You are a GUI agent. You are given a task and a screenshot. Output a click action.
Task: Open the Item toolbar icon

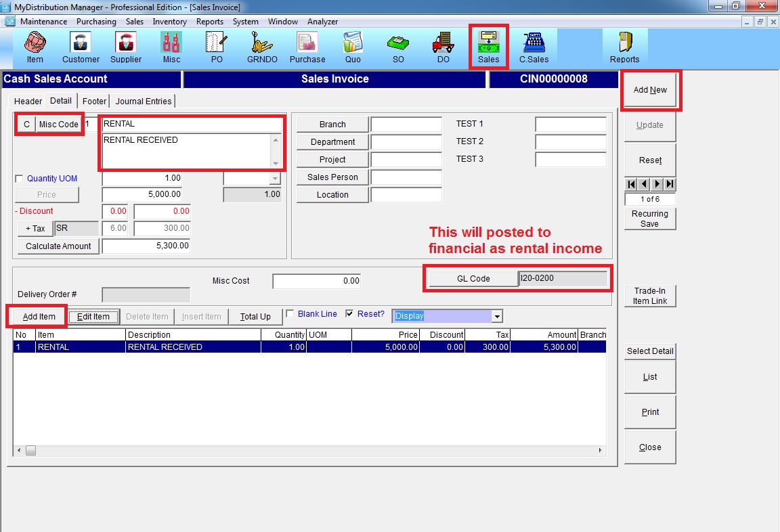click(35, 47)
